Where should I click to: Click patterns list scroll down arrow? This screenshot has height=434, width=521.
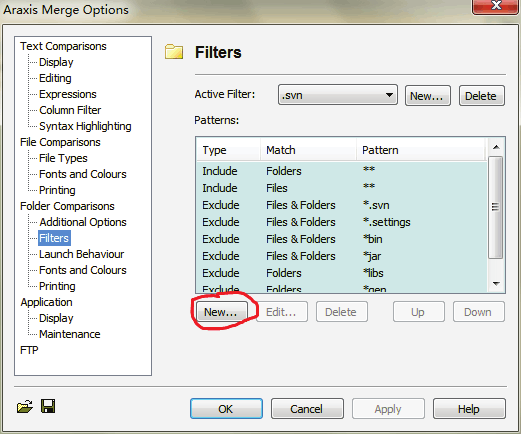496,284
